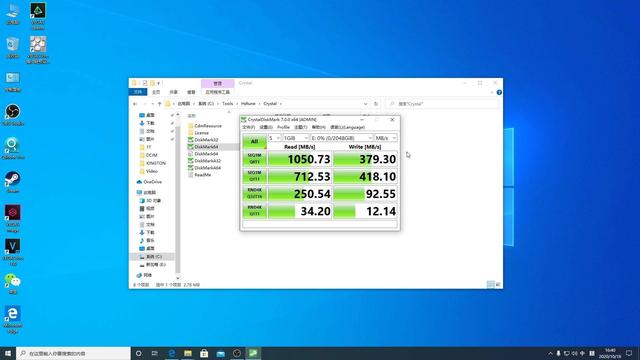Viewport: 640px width, 360px height.
Task: Run the RND4K Q1T1 test
Action: coord(254,211)
